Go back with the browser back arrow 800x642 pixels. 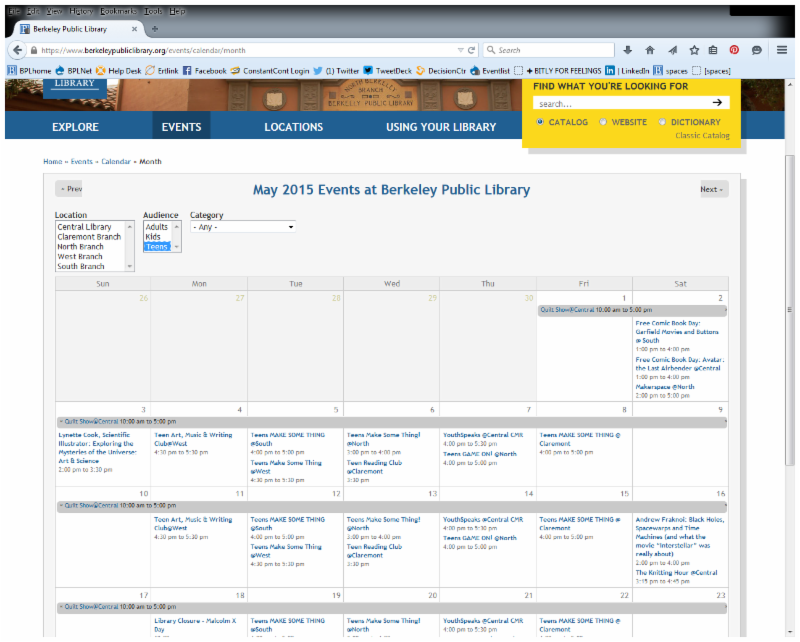[x=17, y=50]
